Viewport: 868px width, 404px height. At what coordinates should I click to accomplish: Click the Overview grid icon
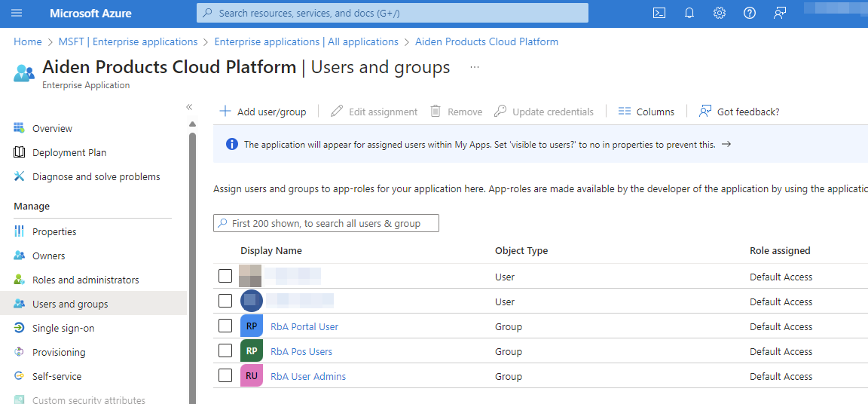click(19, 128)
